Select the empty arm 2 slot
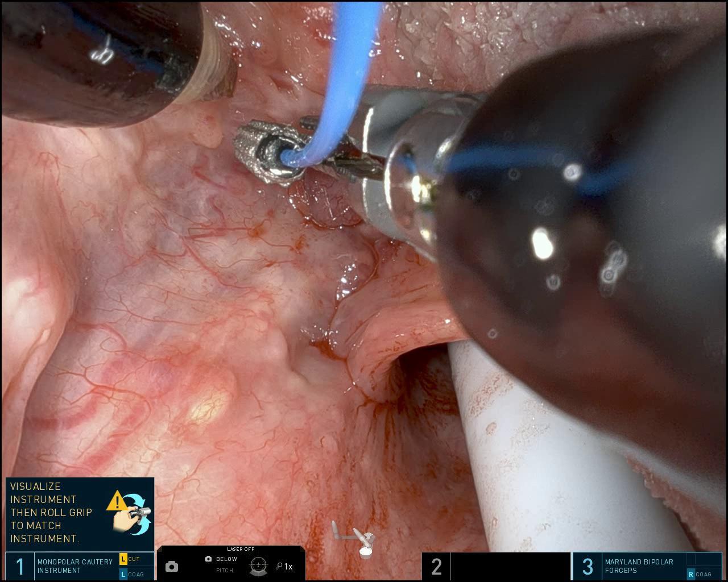The image size is (728, 582). tap(496, 567)
